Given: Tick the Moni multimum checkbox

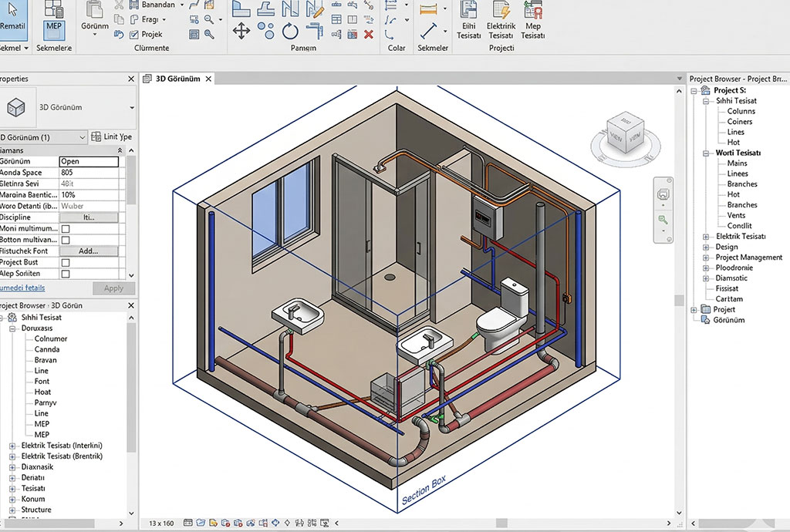Looking at the screenshot, I should pyautogui.click(x=65, y=229).
